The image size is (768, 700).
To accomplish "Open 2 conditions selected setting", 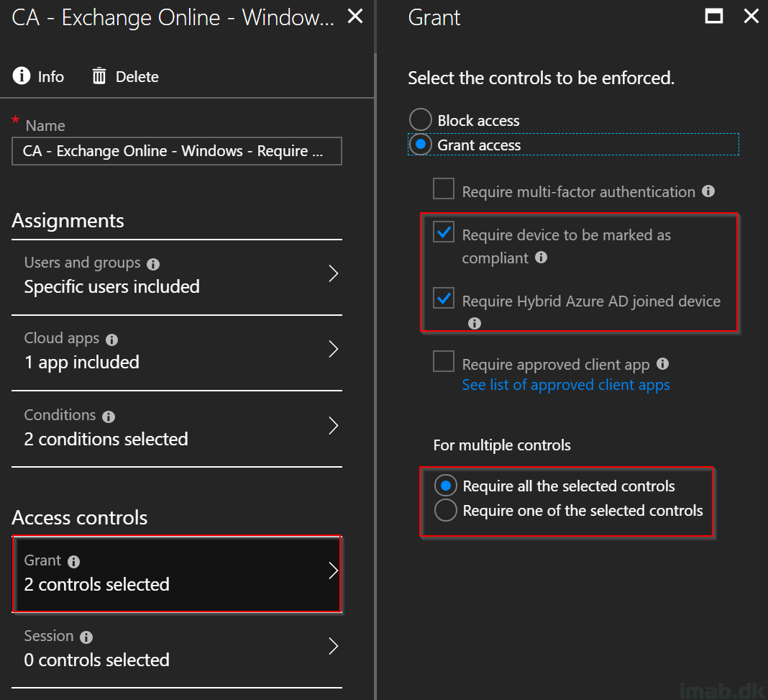I will (177, 428).
